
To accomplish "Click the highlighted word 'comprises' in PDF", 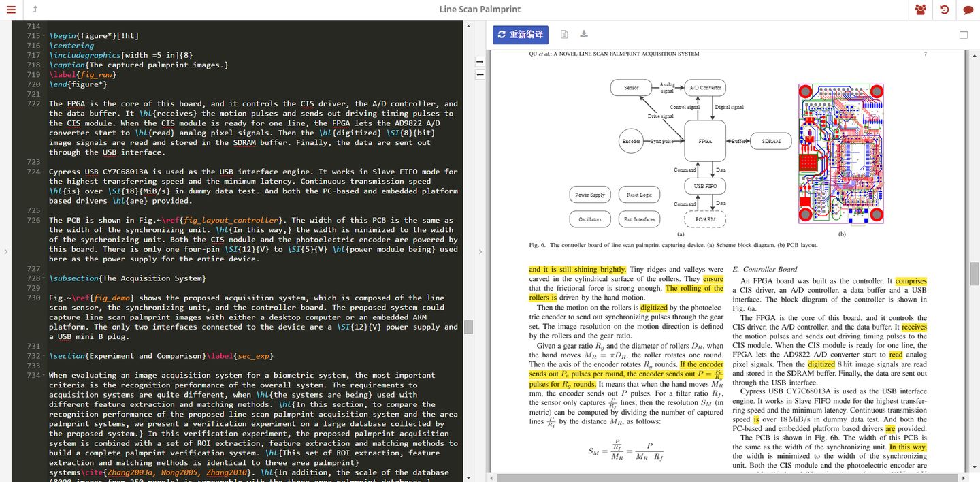I will (x=911, y=281).
